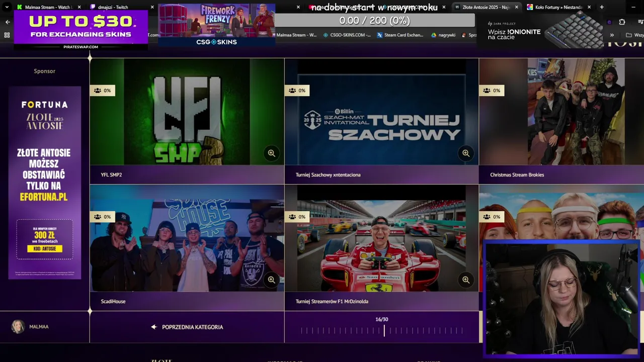Select the Turniej Streamerów F1 MrDzinolda image

tap(381, 238)
